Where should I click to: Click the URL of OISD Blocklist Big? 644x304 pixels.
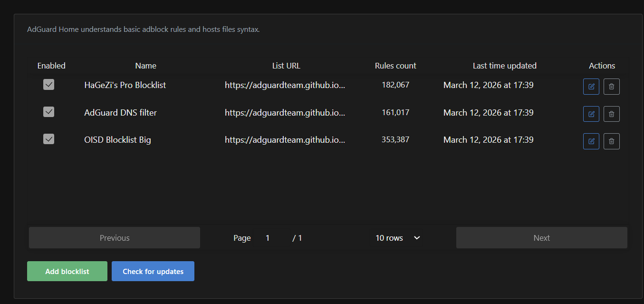click(x=285, y=140)
